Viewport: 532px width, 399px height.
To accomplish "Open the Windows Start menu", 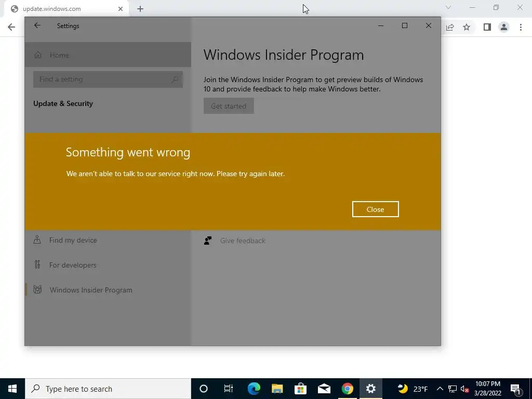I will [x=12, y=389].
